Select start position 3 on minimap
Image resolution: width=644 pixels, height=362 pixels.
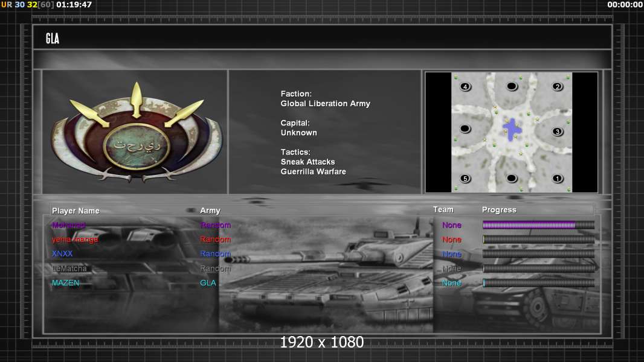click(557, 132)
